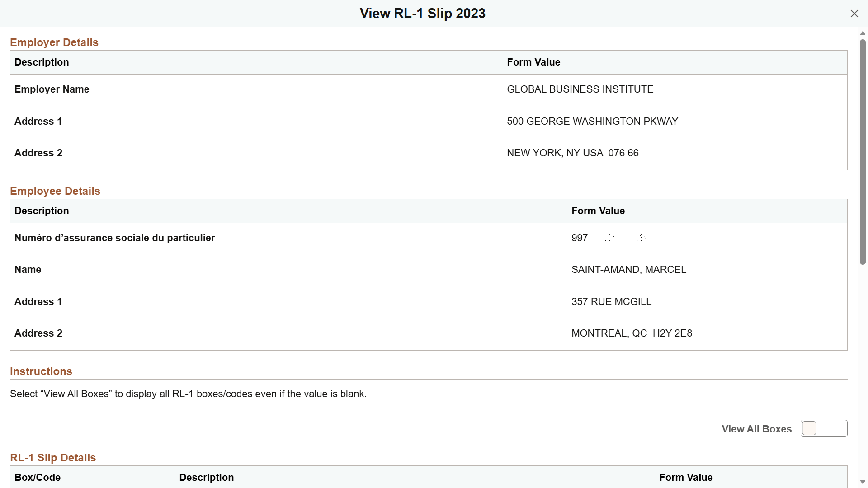Select the 357 RUE MCGILL address value

tap(611, 301)
